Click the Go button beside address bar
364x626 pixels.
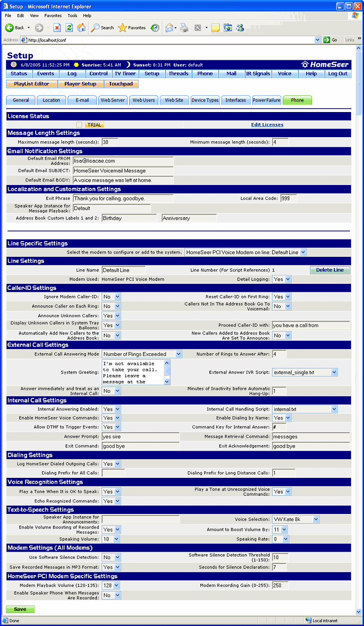pyautogui.click(x=331, y=40)
